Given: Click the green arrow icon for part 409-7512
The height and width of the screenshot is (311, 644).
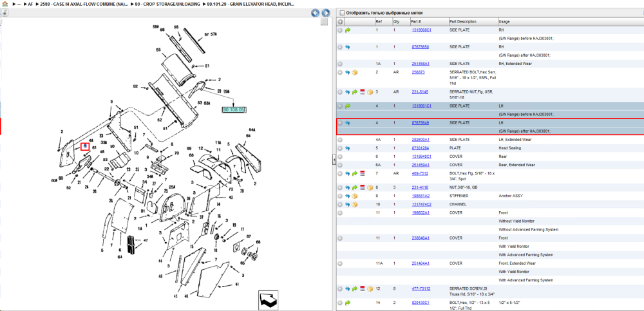Looking at the screenshot, I should coord(355,173).
